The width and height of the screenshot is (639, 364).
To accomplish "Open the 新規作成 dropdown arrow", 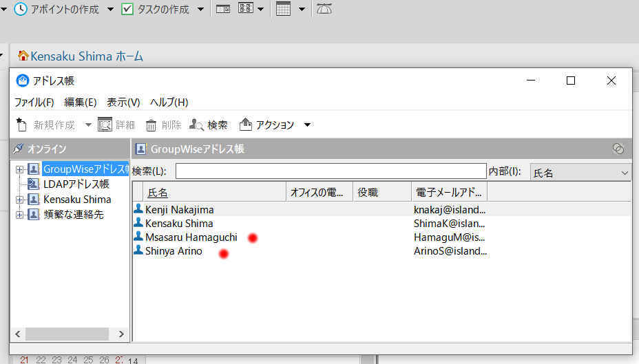I will point(88,125).
